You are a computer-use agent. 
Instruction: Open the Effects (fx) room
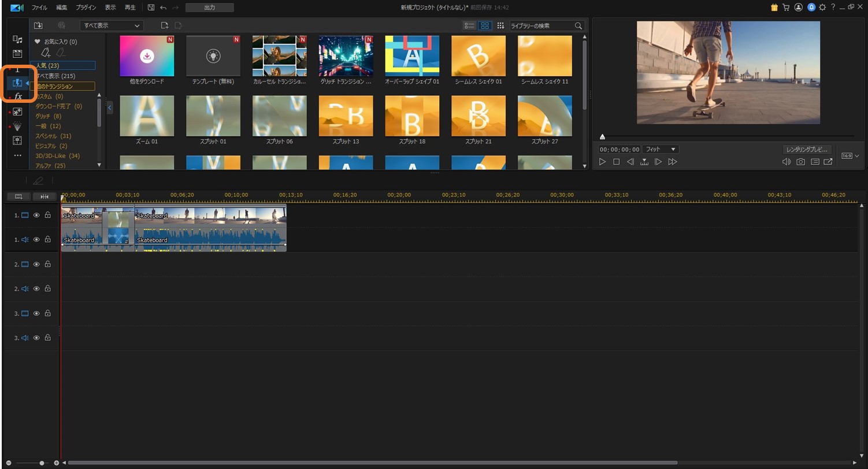[18, 96]
